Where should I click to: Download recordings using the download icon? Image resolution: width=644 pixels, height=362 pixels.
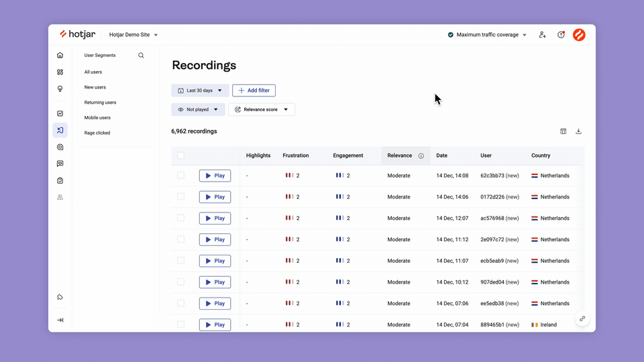tap(578, 131)
